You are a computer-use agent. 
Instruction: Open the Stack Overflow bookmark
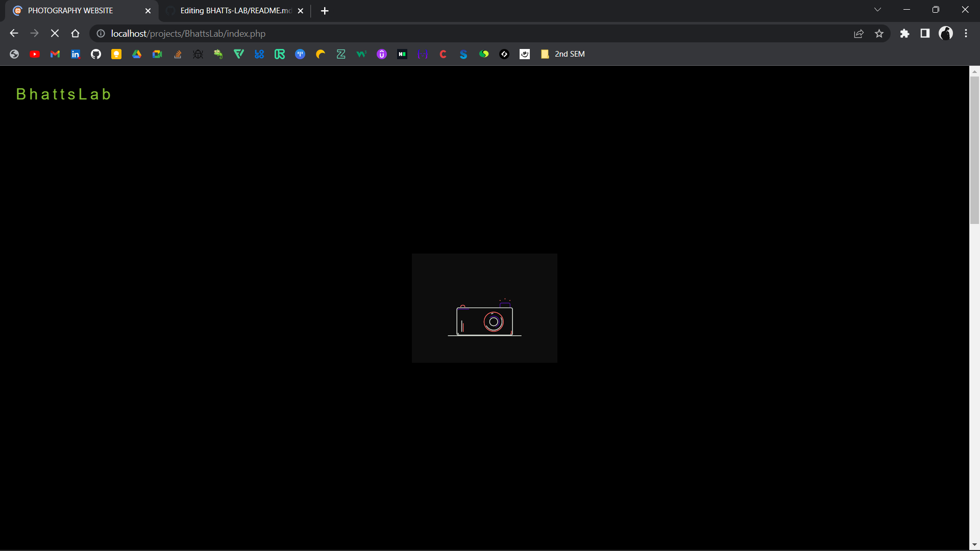[x=178, y=54]
